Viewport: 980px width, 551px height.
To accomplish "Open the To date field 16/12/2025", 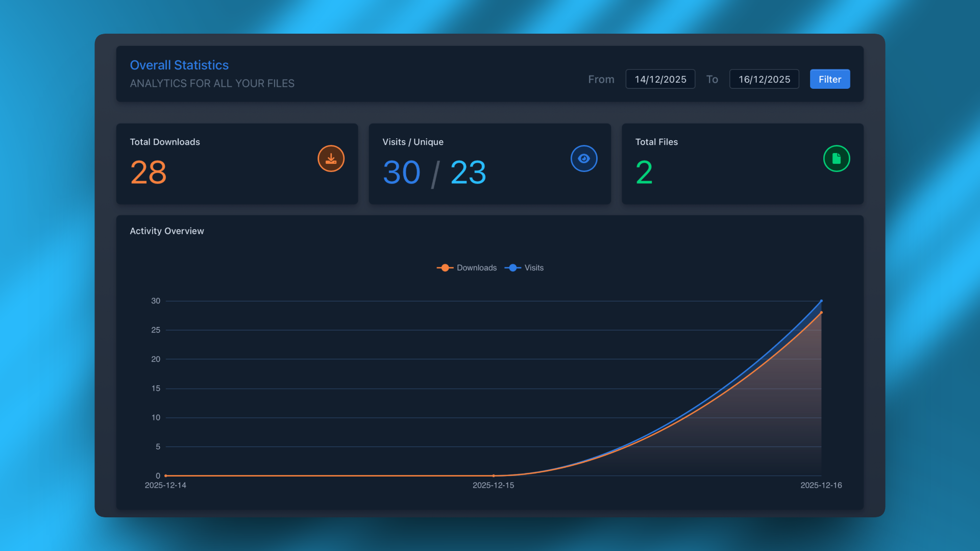I will [x=764, y=79].
